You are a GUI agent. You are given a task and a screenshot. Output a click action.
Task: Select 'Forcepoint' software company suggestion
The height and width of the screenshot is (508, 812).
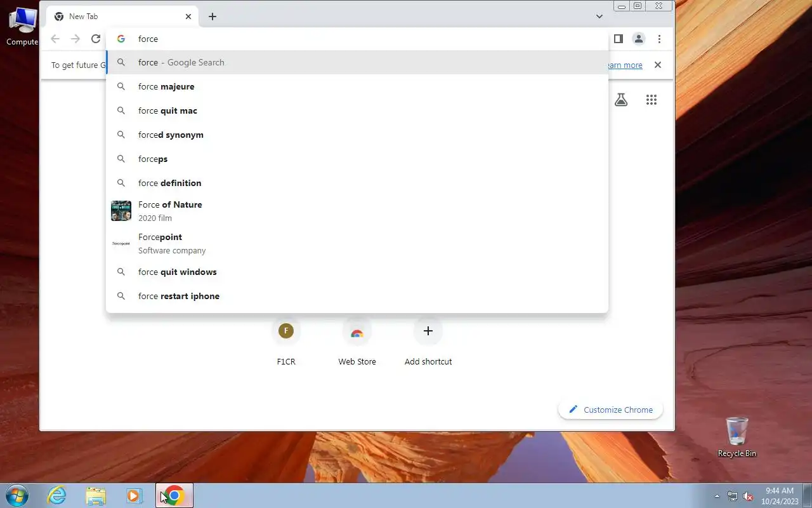pyautogui.click(x=357, y=243)
